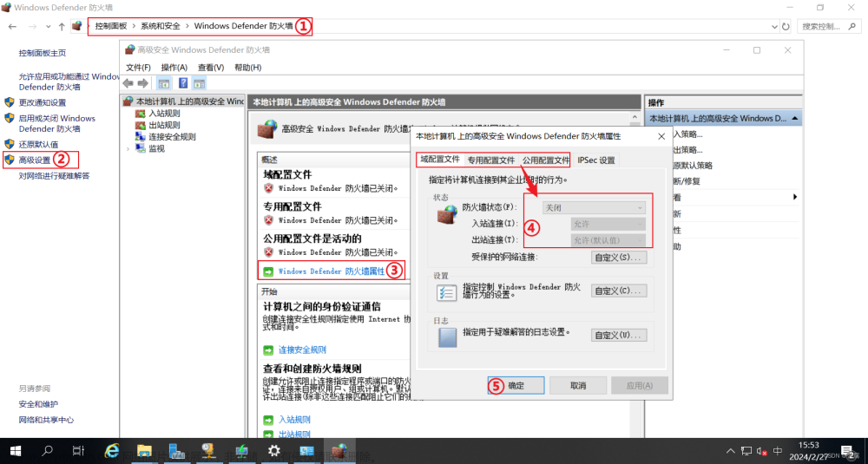Viewport: 868px width, 464px height.
Task: Open 高级设置 link
Action: click(35, 160)
